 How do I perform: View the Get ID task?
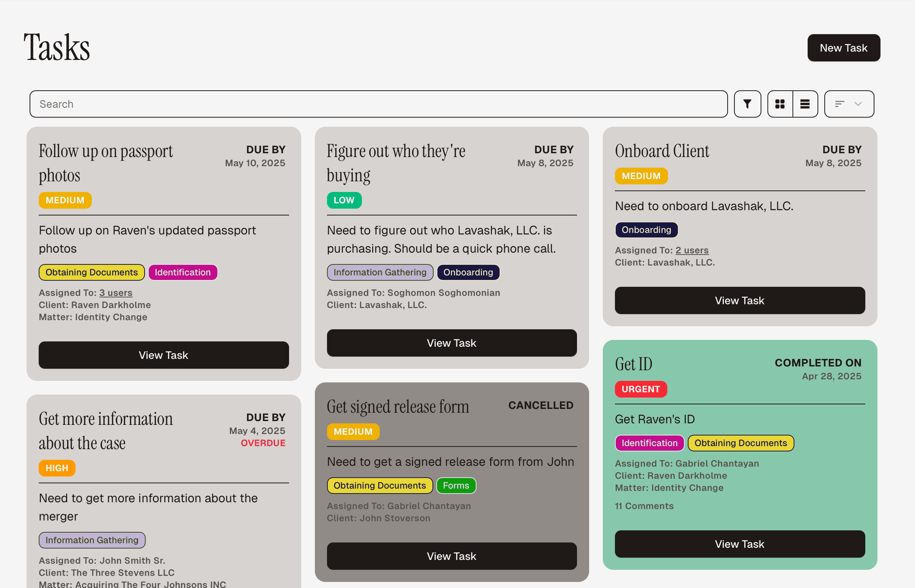[740, 544]
